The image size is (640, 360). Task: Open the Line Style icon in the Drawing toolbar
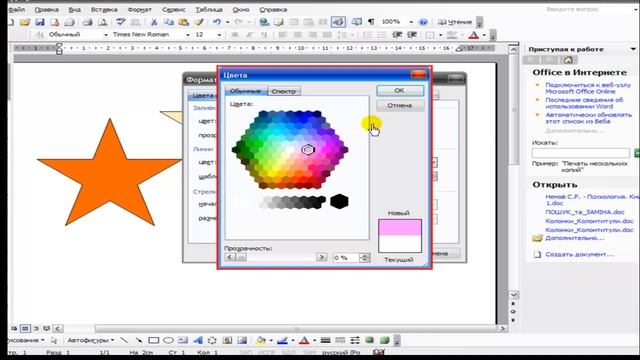click(325, 340)
